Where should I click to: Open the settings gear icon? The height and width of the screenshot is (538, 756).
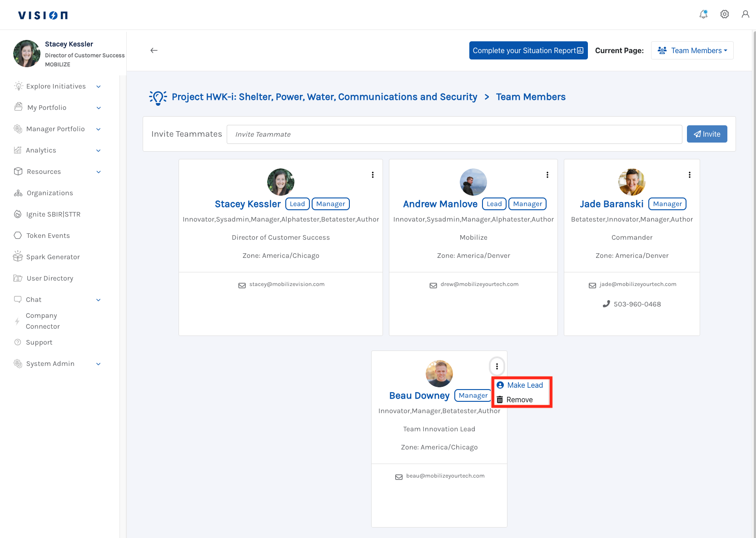[x=725, y=15]
